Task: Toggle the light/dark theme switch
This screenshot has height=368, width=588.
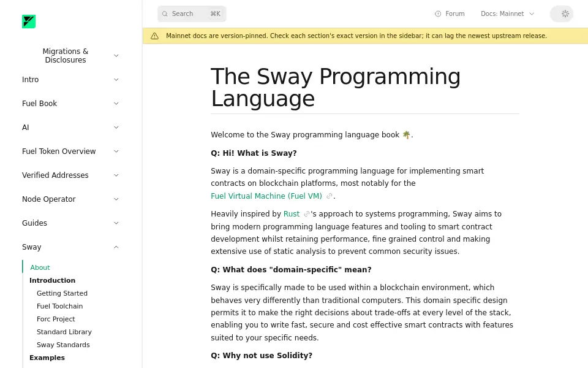Action: tap(562, 14)
